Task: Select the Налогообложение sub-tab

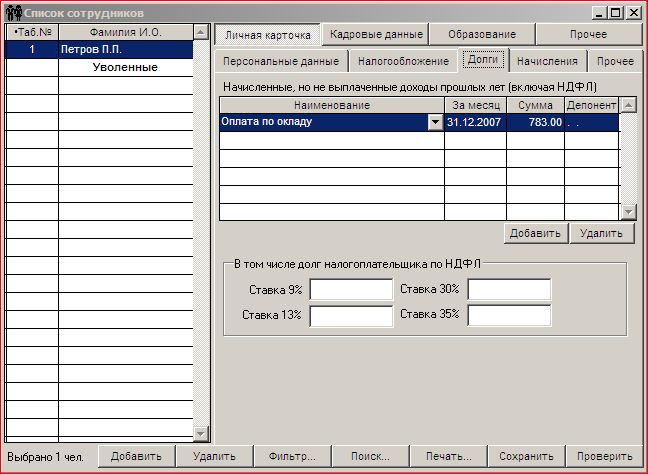Action: [x=403, y=62]
